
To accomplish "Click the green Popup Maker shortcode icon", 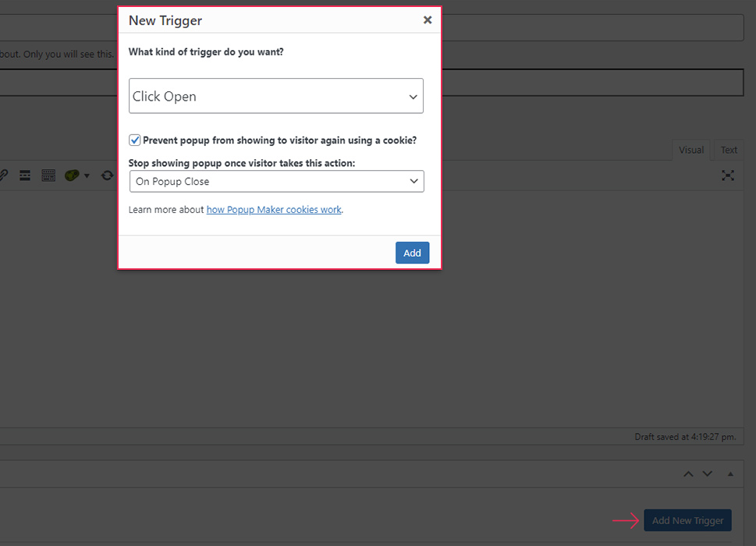I will point(72,175).
